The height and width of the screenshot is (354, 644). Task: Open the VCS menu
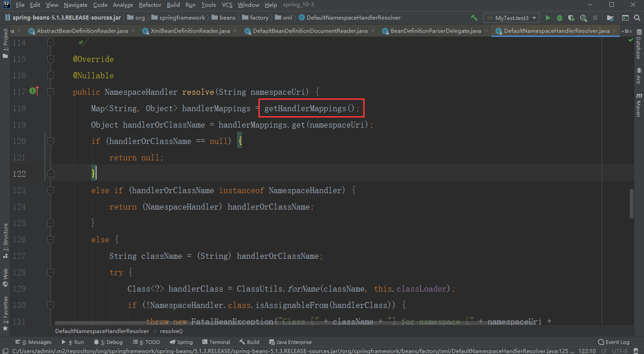[227, 5]
